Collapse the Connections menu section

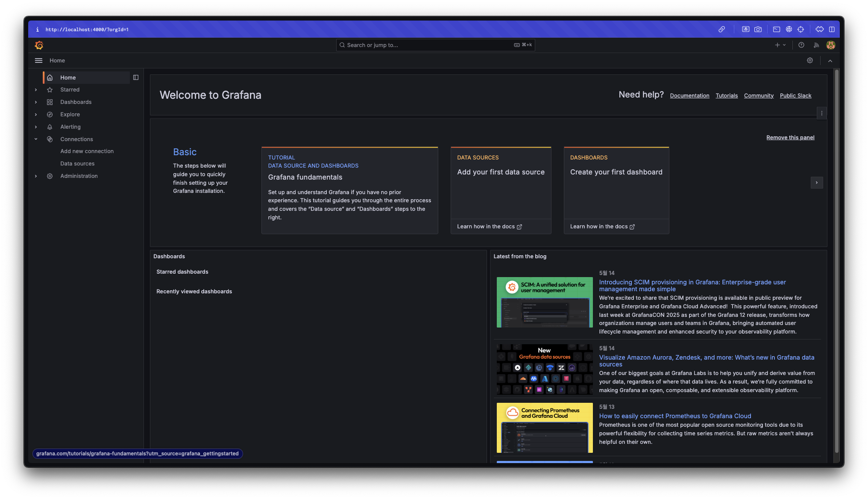pos(36,139)
